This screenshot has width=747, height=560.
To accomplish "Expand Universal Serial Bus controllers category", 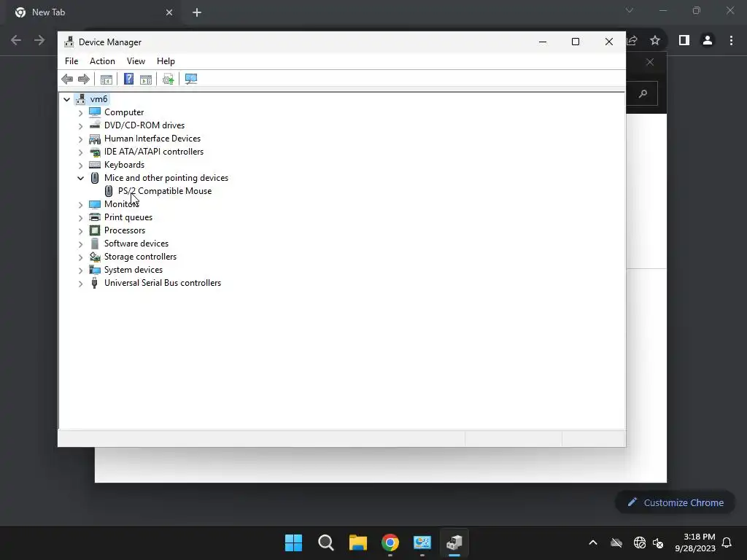I will 80,284.
